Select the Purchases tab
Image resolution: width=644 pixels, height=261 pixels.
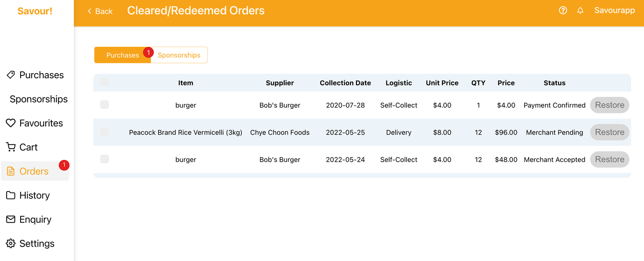[122, 55]
